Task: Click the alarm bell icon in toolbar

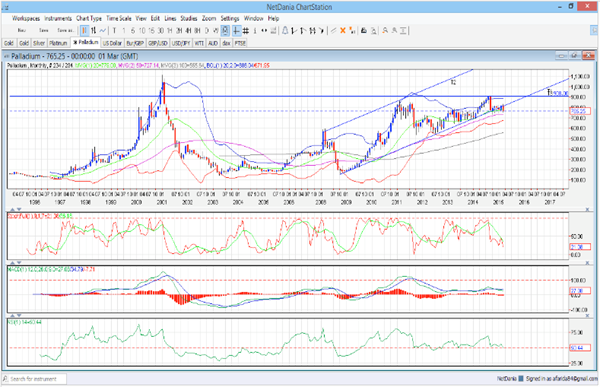Action: (285, 31)
